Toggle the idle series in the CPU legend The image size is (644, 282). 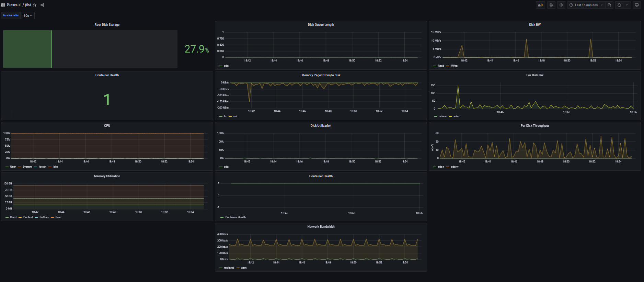(x=55, y=167)
